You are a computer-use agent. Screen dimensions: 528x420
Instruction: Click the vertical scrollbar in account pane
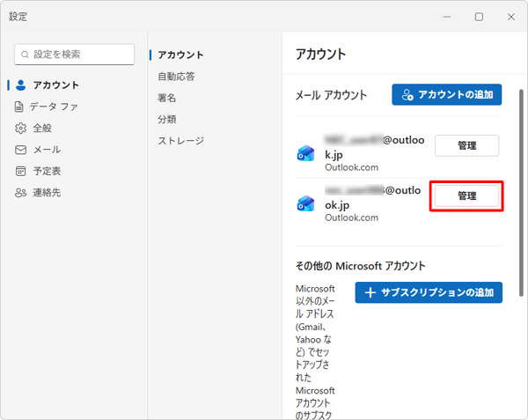click(521, 193)
